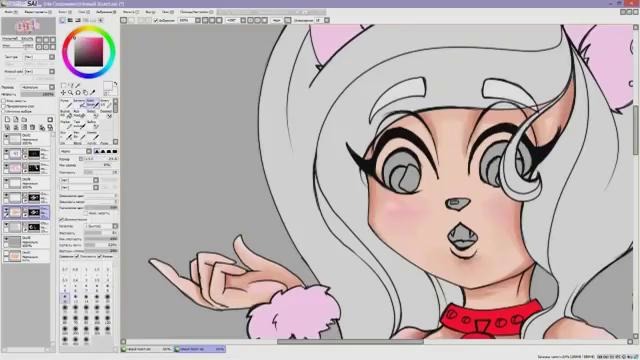Select the Move tool

click(63, 93)
